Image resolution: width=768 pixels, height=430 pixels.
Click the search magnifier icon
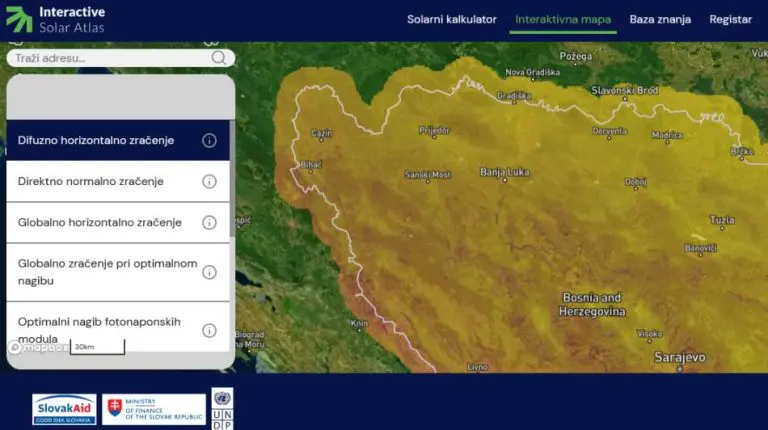(218, 58)
